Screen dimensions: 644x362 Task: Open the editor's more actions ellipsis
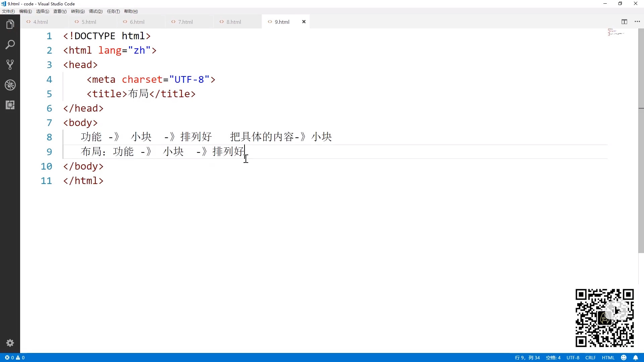637,22
